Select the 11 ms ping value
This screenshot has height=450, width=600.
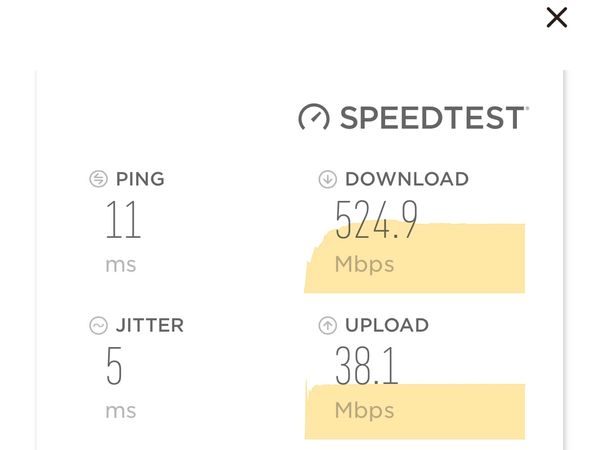tap(123, 220)
